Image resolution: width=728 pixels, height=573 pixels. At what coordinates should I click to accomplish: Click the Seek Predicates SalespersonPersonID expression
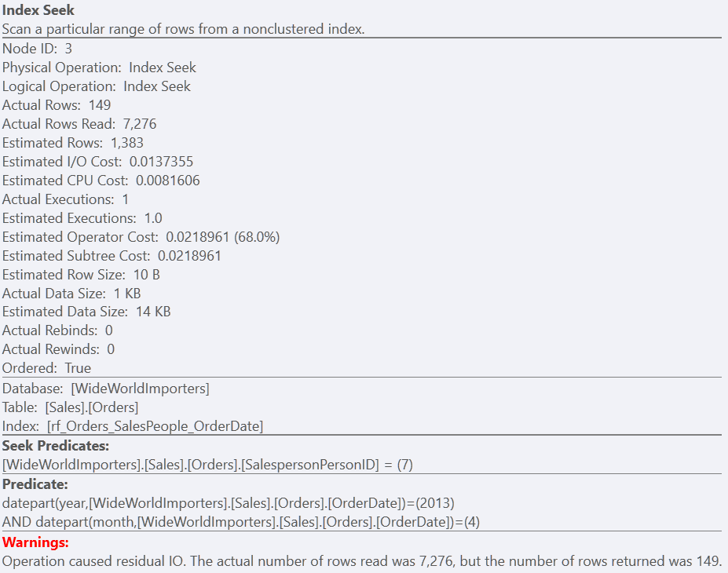point(207,465)
